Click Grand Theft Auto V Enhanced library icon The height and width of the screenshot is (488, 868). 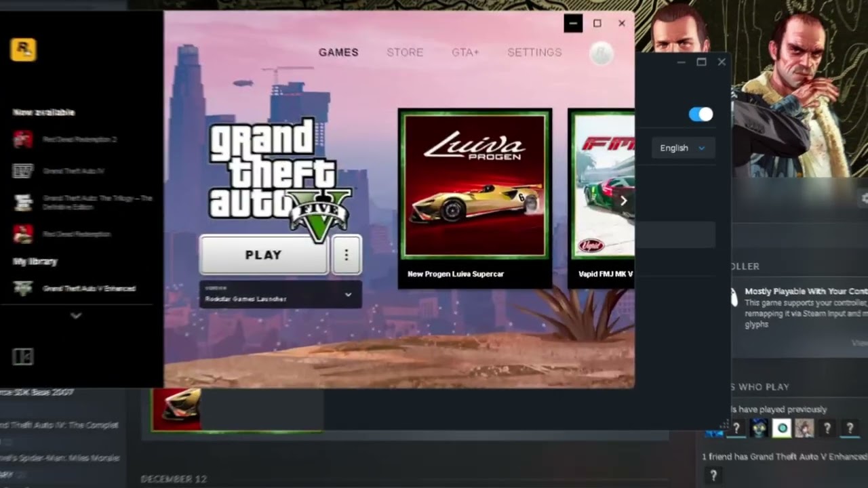(x=23, y=289)
